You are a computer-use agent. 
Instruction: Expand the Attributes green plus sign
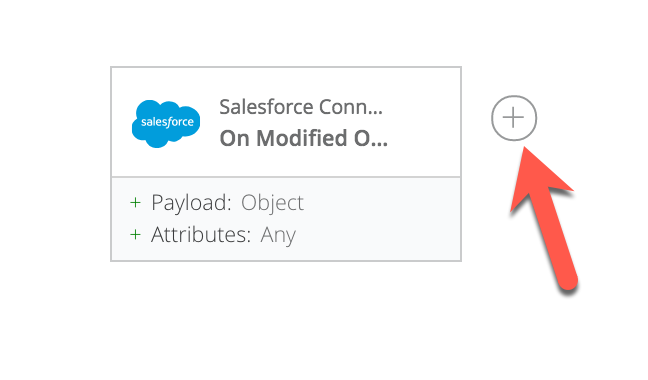[x=135, y=235]
